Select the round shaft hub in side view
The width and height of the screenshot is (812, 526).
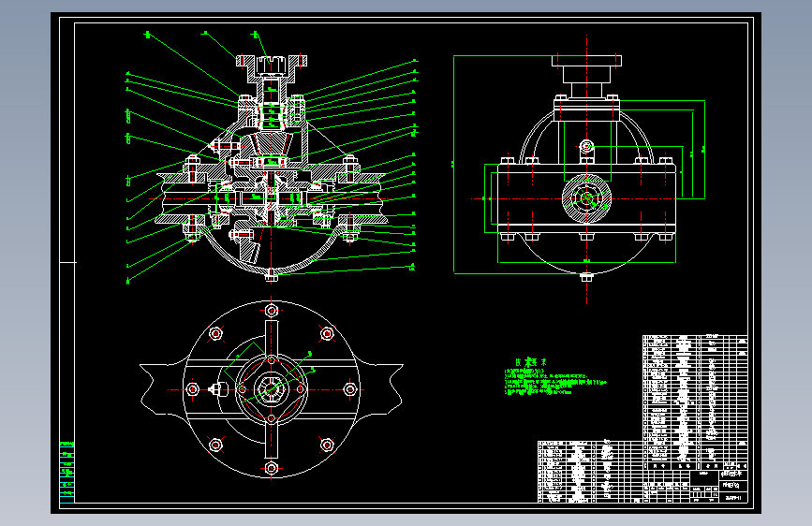[586, 198]
